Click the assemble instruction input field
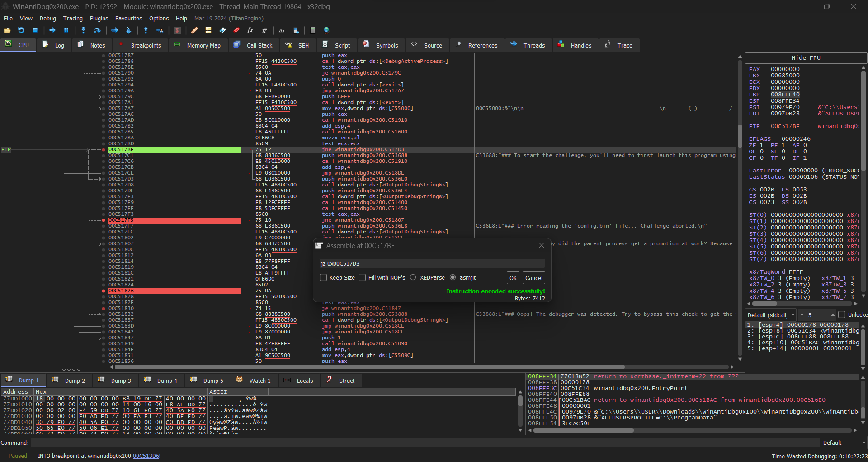This screenshot has width=868, height=462. [x=432, y=263]
